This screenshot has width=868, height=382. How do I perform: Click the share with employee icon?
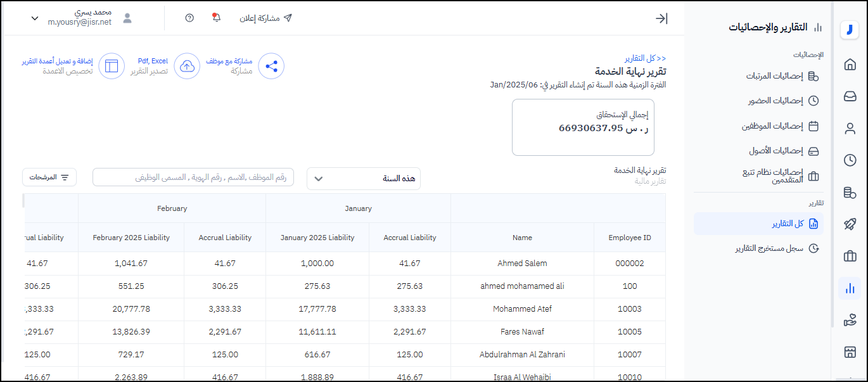tap(271, 66)
